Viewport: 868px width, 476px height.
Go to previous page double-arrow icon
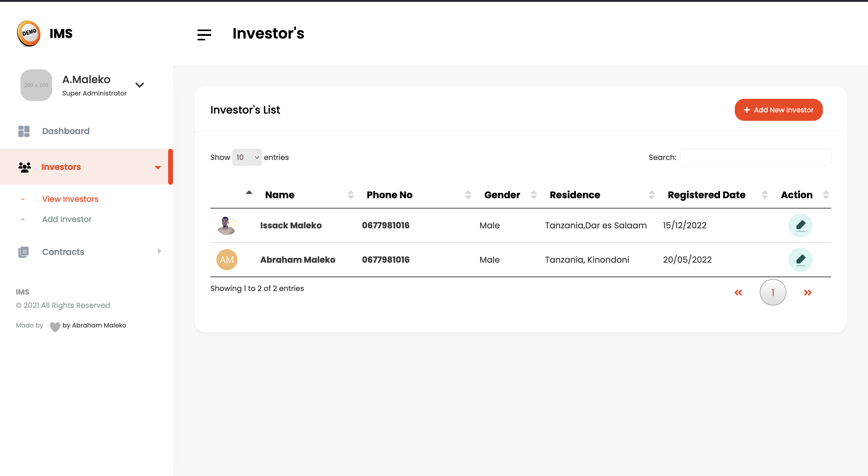[738, 293]
